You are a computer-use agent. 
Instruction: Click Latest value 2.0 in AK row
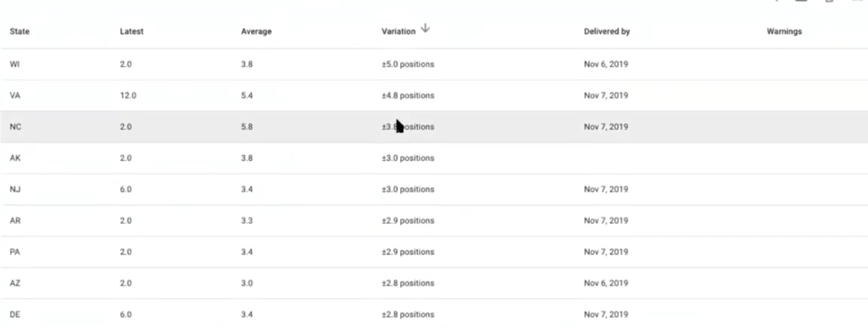tap(125, 158)
